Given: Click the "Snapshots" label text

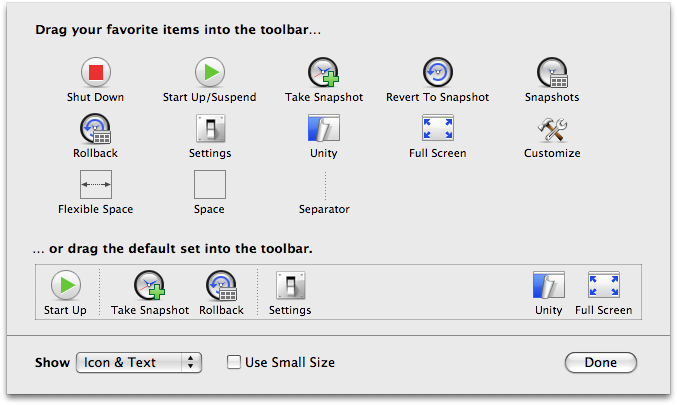Looking at the screenshot, I should click(552, 98).
